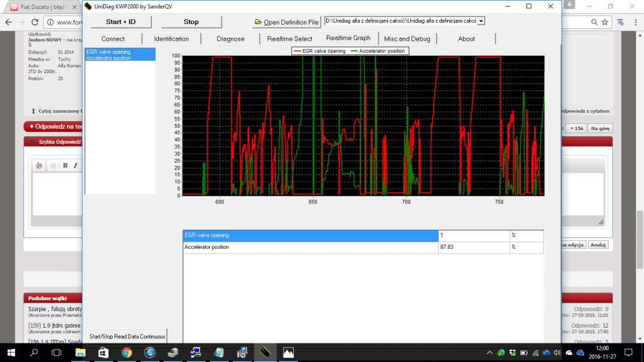
Task: Click the Windows Start button
Action: pyautogui.click(x=11, y=353)
